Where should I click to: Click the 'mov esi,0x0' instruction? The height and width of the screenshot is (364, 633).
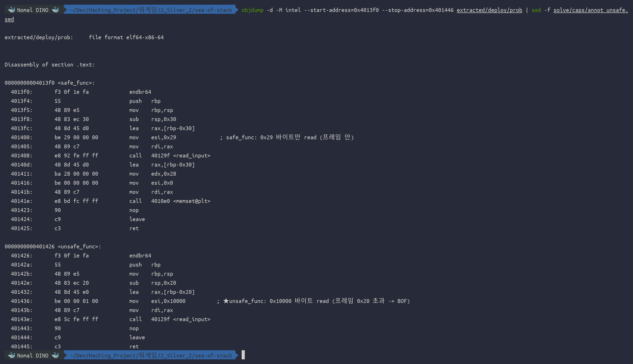click(x=151, y=183)
